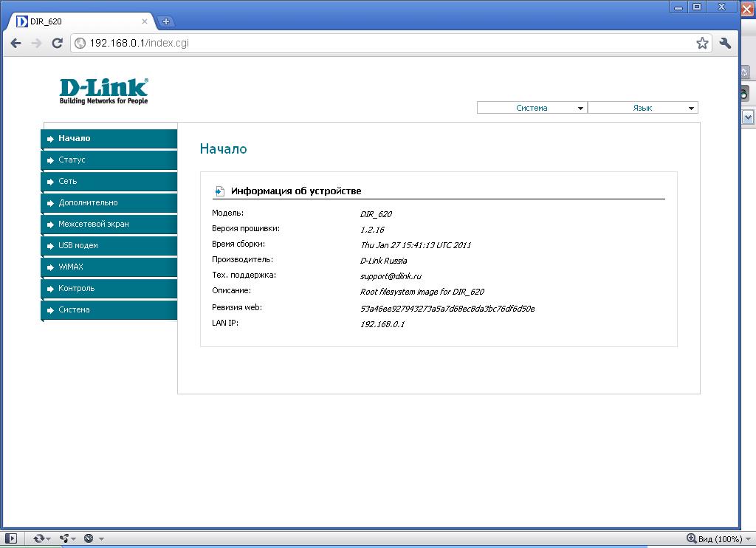Click the play icon in bottom status bar
The height and width of the screenshot is (548, 756).
pyautogui.click(x=11, y=538)
